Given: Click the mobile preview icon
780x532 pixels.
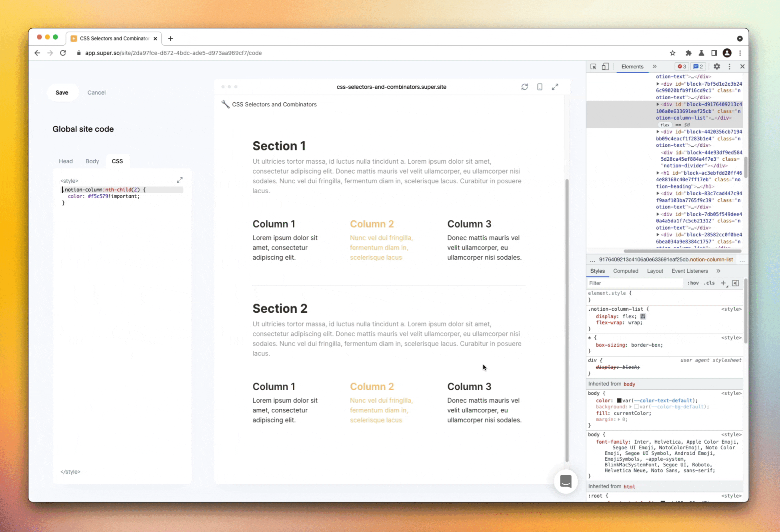Looking at the screenshot, I should click(539, 87).
